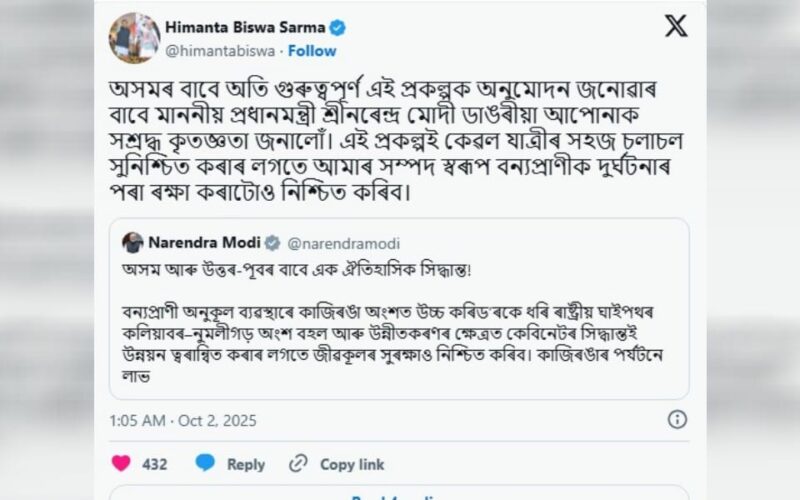Open the tweet info circle icon
The width and height of the screenshot is (800, 500).
676,418
